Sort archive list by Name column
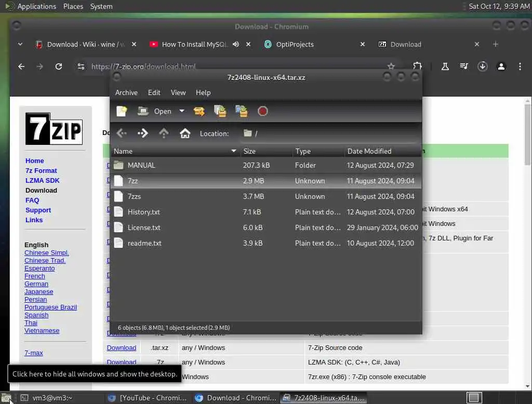The height and width of the screenshot is (404, 532). click(175, 151)
